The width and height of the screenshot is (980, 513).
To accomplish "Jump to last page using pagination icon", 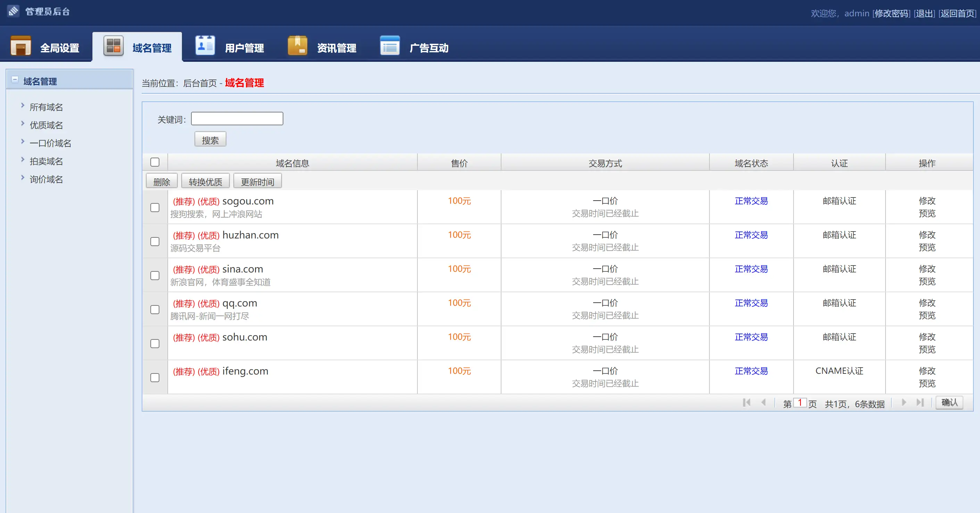I will [921, 402].
